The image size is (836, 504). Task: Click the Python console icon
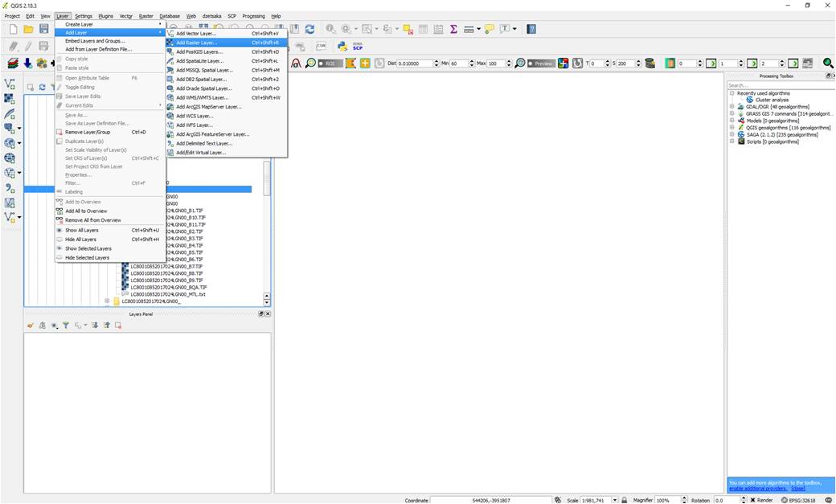[x=342, y=47]
